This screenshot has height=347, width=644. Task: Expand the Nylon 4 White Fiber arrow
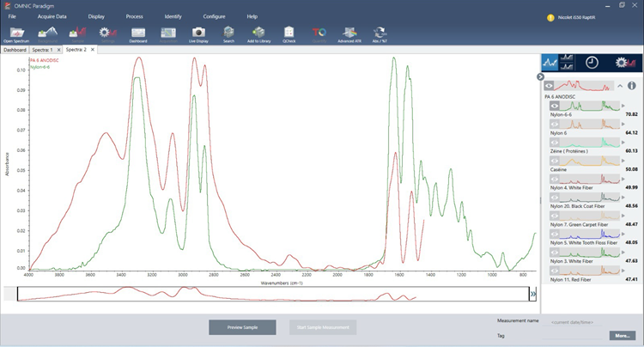click(623, 179)
